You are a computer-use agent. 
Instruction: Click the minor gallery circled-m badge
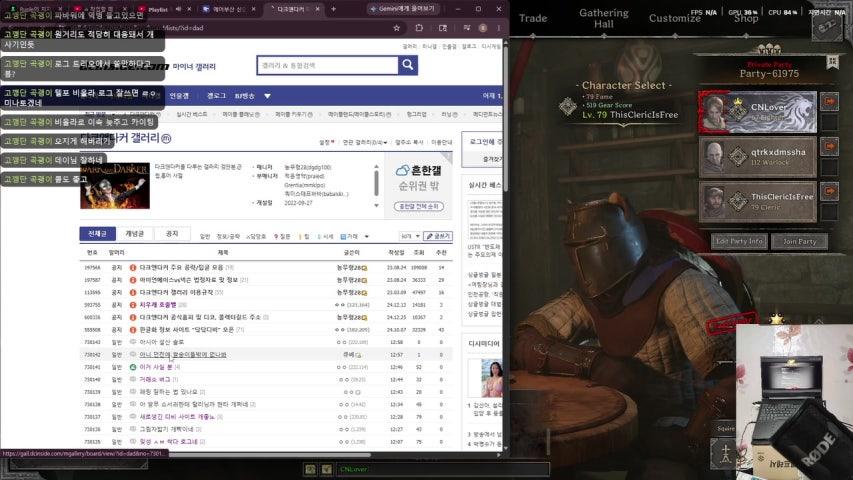pos(166,139)
